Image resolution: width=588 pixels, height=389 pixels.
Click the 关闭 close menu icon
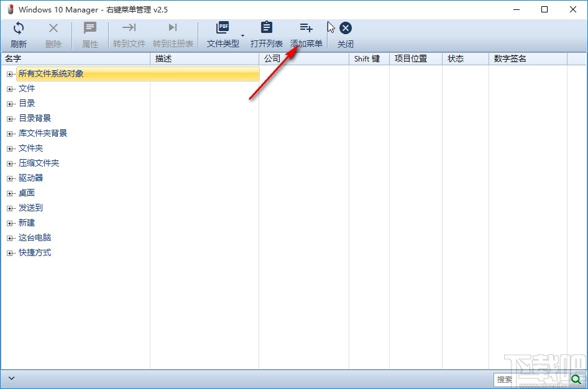click(x=346, y=27)
